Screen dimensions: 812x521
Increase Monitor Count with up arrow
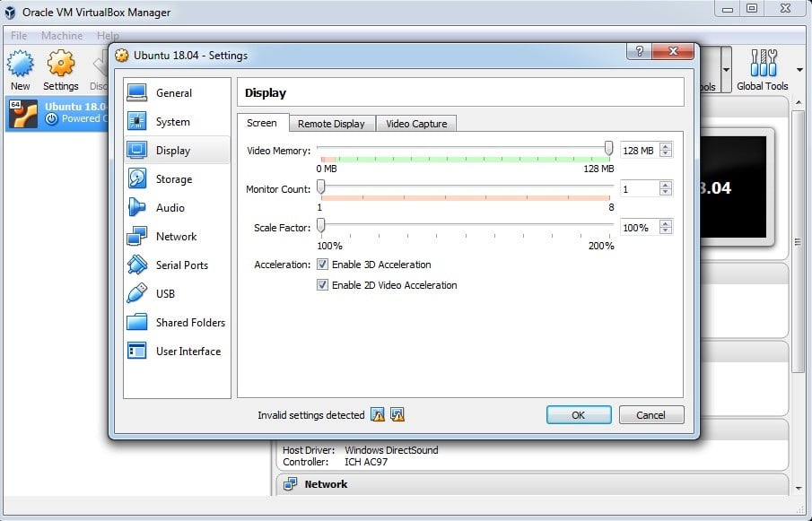pos(665,186)
